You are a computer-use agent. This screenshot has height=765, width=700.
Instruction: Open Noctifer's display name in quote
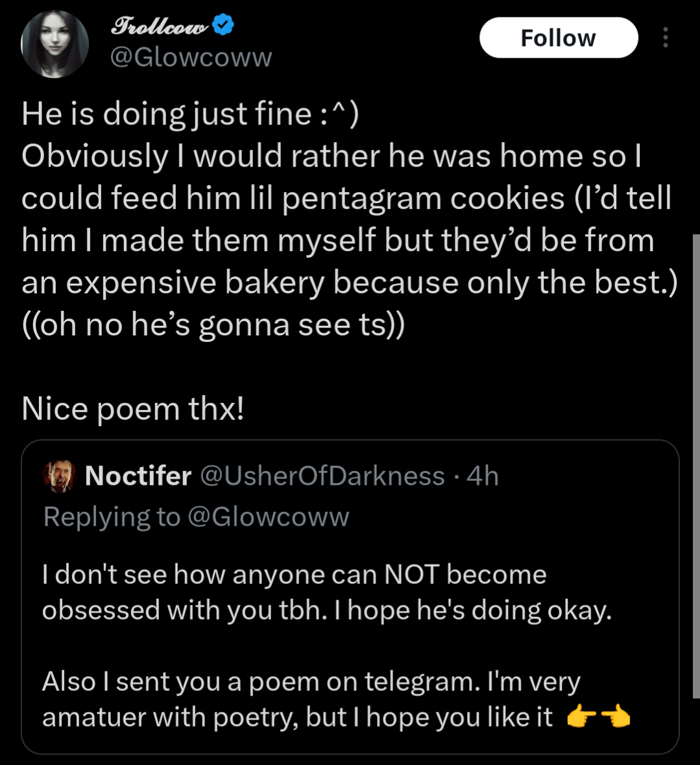[138, 476]
